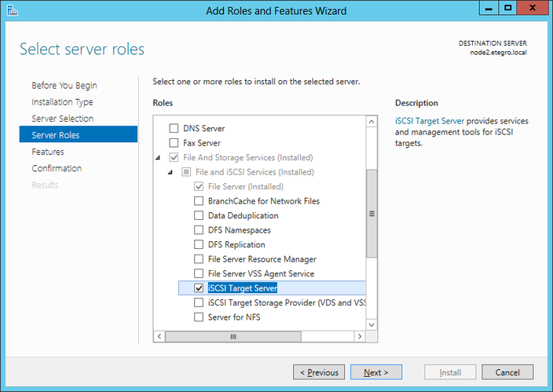Collapse File And Storage Services node
Screen dimensions: 553x392
[161, 158]
